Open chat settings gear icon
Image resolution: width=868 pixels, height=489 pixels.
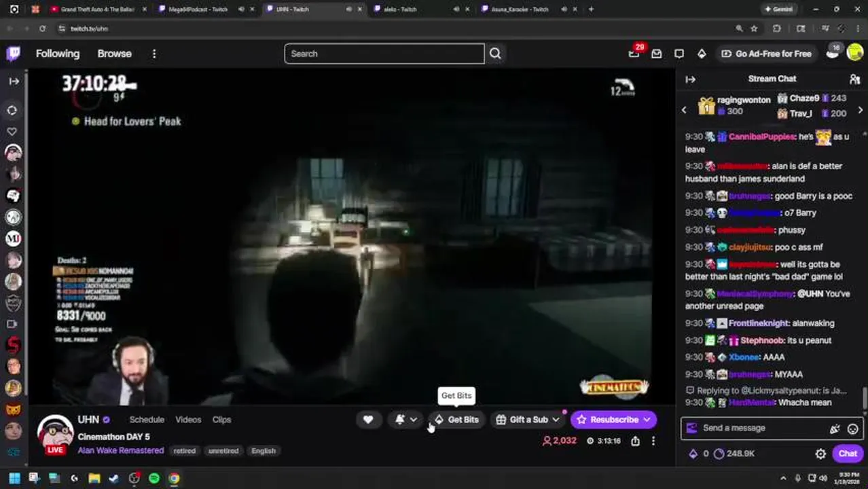820,454
